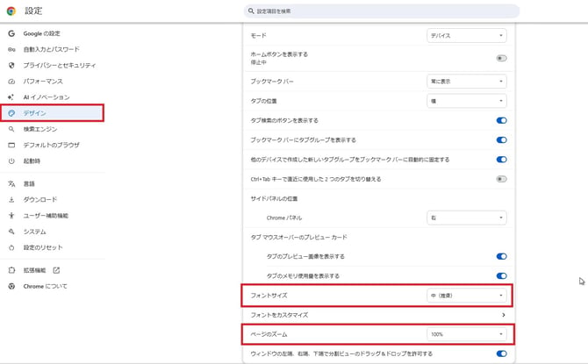Click the palette icon for デザイン
The width and height of the screenshot is (588, 364).
11,113
